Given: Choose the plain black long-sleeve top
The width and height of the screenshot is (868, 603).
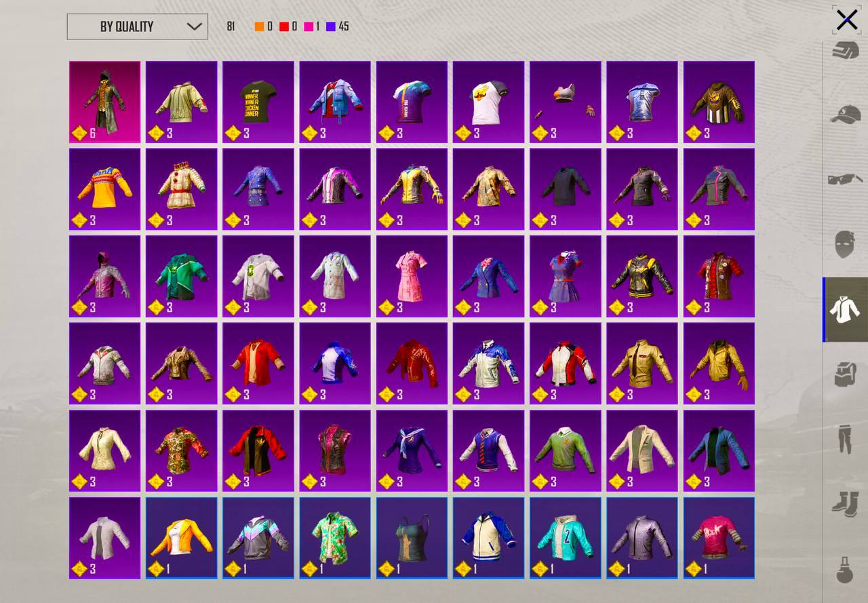Looking at the screenshot, I should click(x=566, y=189).
